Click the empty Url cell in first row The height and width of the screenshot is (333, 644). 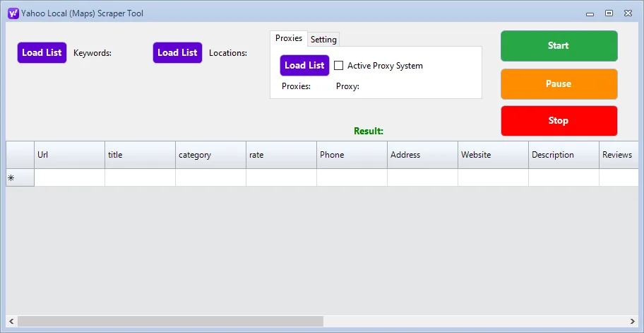point(69,178)
